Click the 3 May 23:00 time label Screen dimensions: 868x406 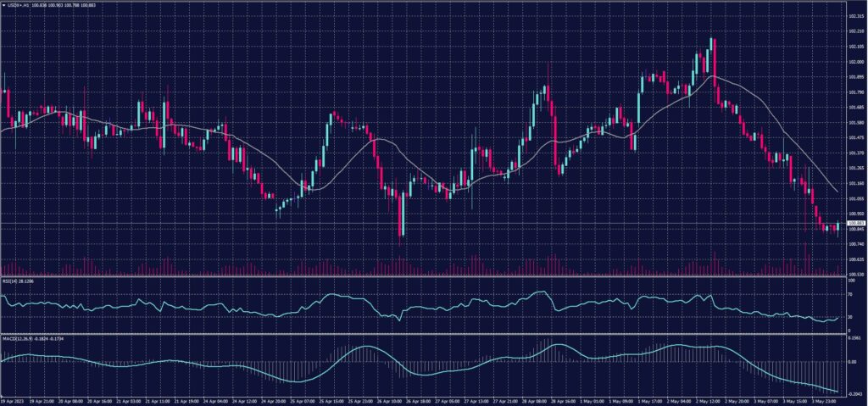tap(821, 398)
